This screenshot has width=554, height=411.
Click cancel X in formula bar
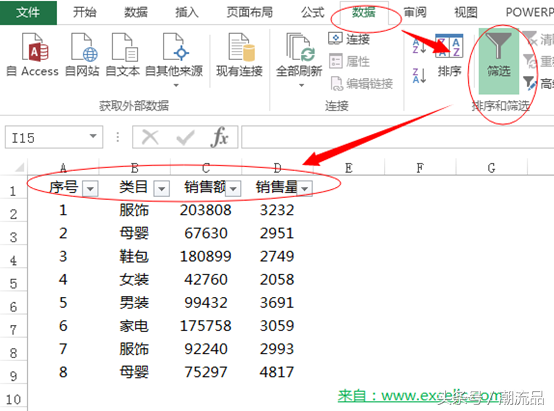[150, 137]
